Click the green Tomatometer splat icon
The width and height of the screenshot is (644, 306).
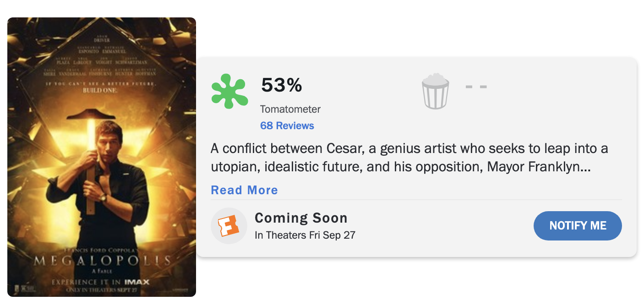(x=229, y=92)
